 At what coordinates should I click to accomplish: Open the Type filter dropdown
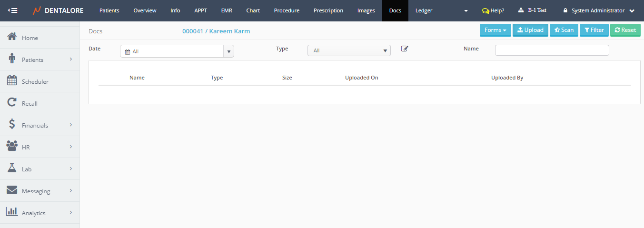click(x=349, y=50)
